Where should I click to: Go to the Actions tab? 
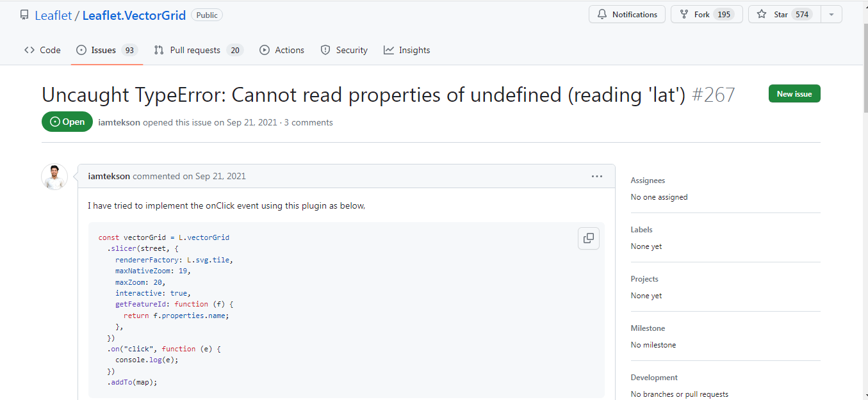point(282,50)
